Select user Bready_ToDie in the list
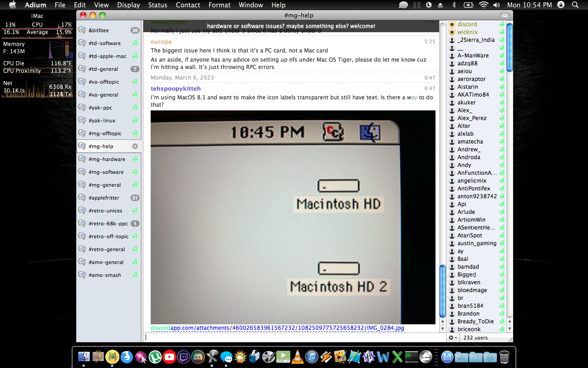588x368 pixels. (x=476, y=322)
